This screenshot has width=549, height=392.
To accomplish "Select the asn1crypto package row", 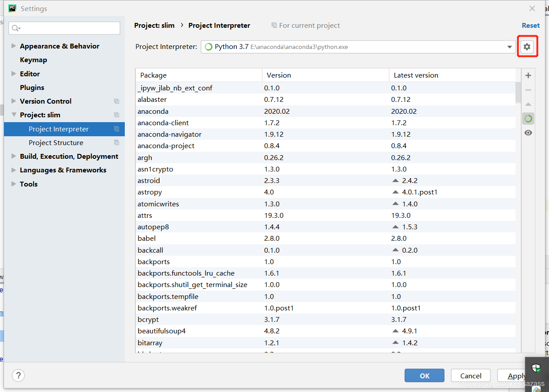I will pyautogui.click(x=325, y=169).
